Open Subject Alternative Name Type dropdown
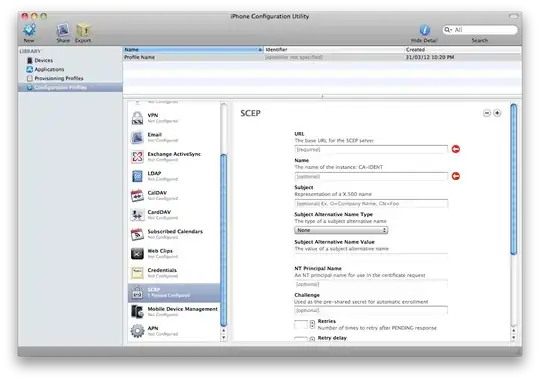Screen dimensions: 540x381 pyautogui.click(x=341, y=230)
